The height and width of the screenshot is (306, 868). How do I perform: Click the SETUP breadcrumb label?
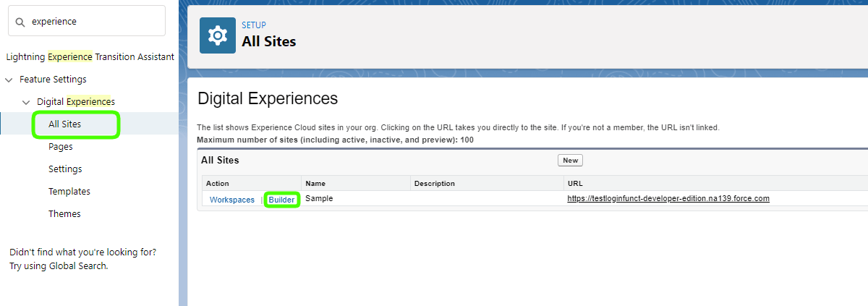click(x=254, y=25)
